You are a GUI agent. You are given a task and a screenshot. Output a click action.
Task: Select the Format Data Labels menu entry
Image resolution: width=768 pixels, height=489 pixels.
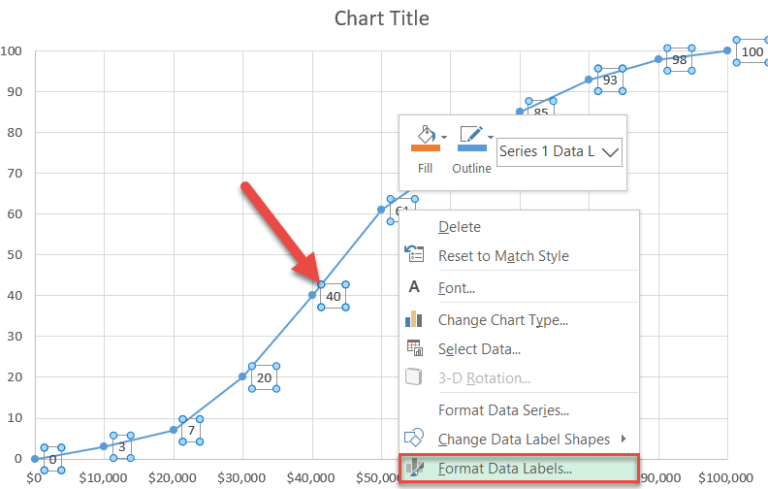(x=519, y=469)
